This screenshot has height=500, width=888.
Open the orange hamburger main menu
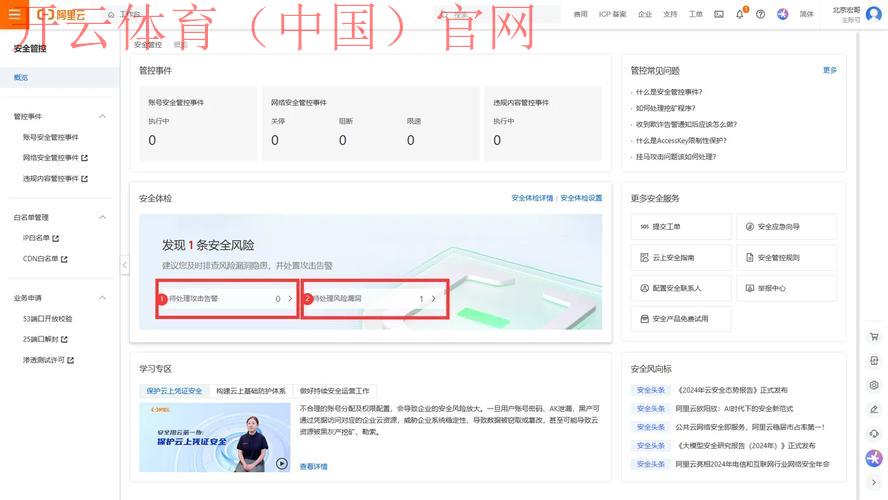coord(14,14)
